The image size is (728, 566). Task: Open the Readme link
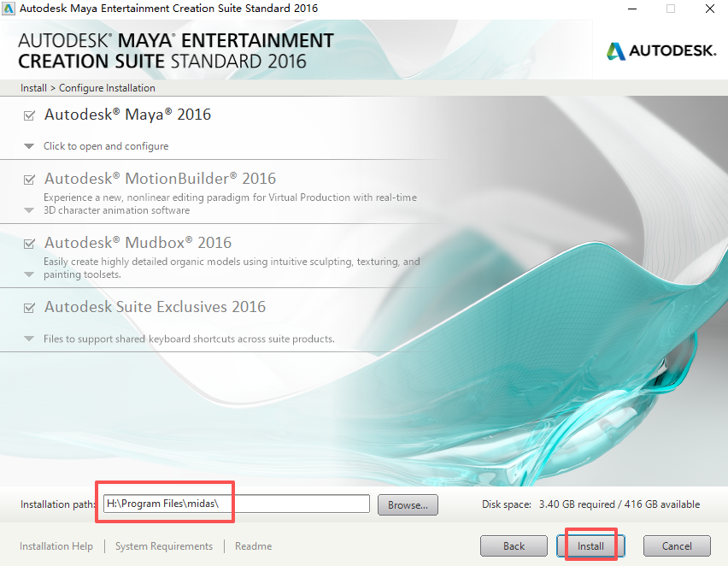coord(253,546)
